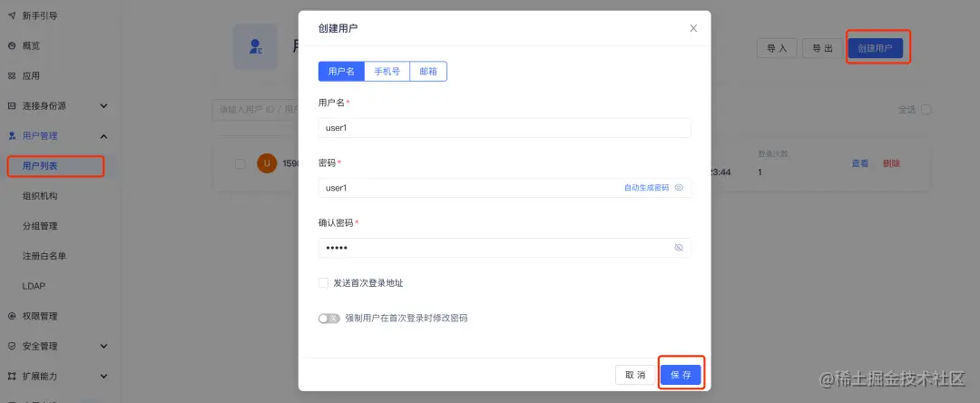Image resolution: width=980 pixels, height=403 pixels.
Task: Click the 查看 link in user row
Action: 860,163
